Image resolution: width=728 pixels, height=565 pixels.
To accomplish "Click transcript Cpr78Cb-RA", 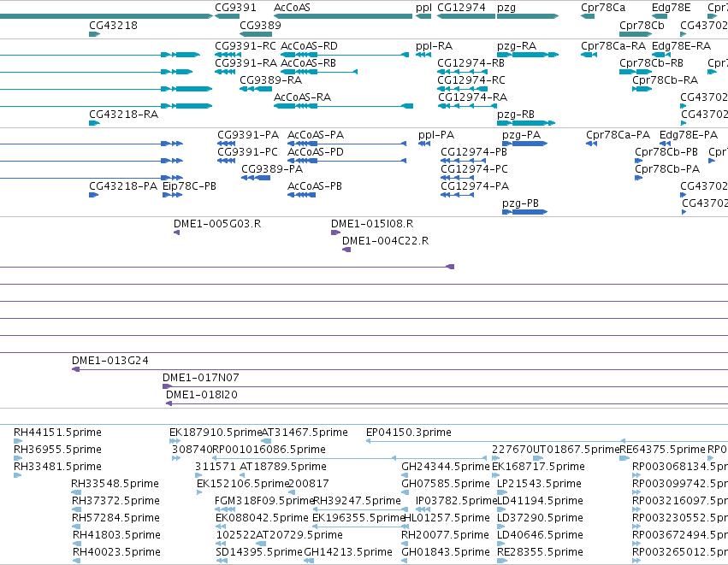I will pyautogui.click(x=665, y=79).
